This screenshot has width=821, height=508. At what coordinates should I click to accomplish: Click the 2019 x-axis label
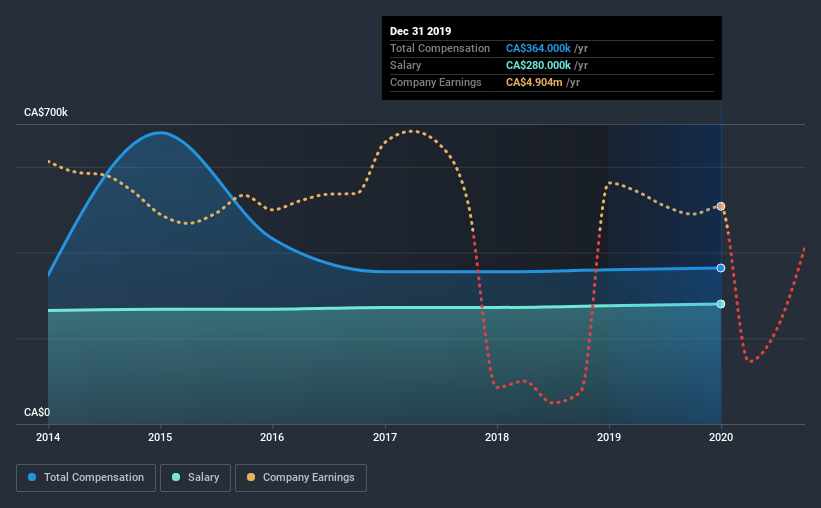tap(608, 437)
